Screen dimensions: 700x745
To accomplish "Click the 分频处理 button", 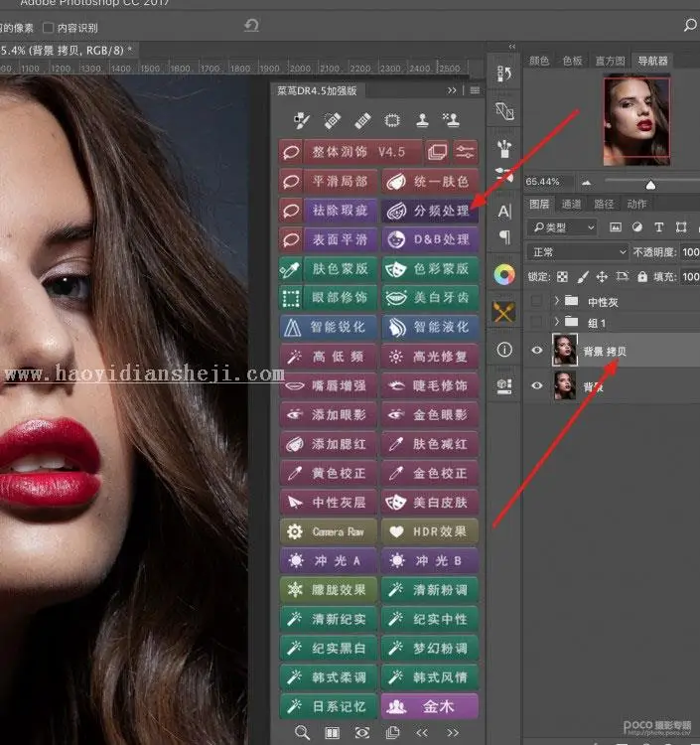I will (430, 211).
